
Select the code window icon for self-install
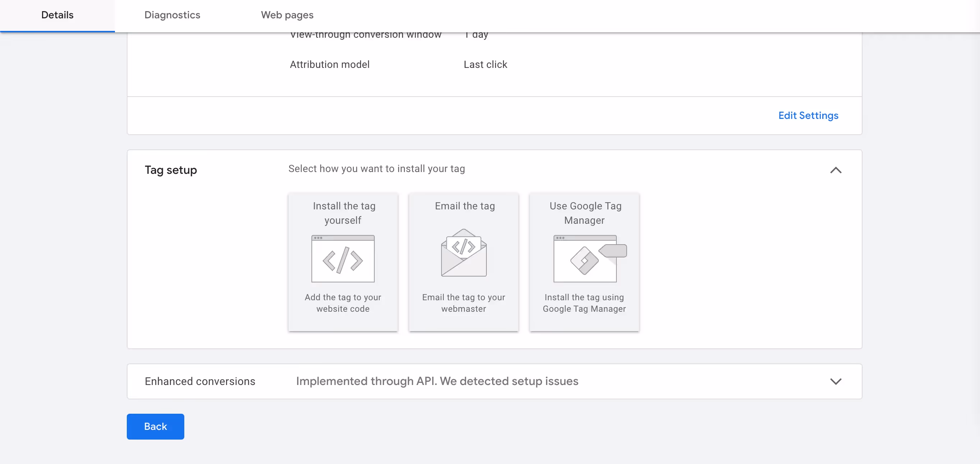click(x=343, y=259)
